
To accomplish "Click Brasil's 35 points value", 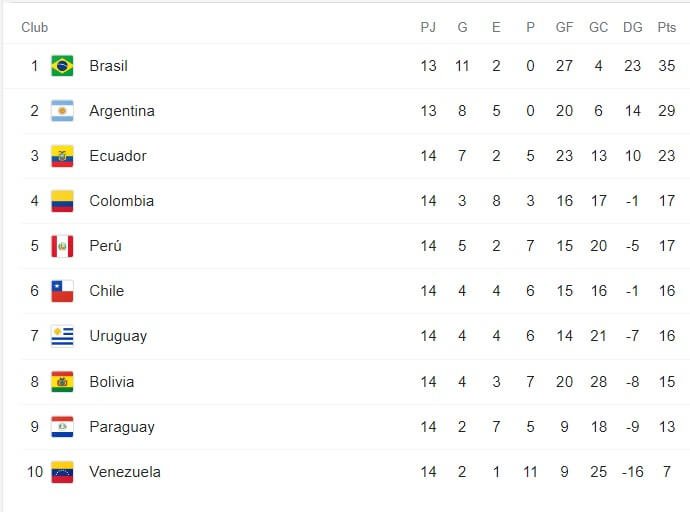I will coord(666,66).
